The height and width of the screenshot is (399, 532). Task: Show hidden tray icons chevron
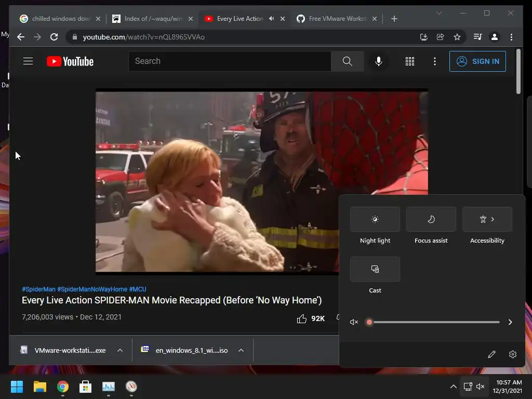click(453, 387)
